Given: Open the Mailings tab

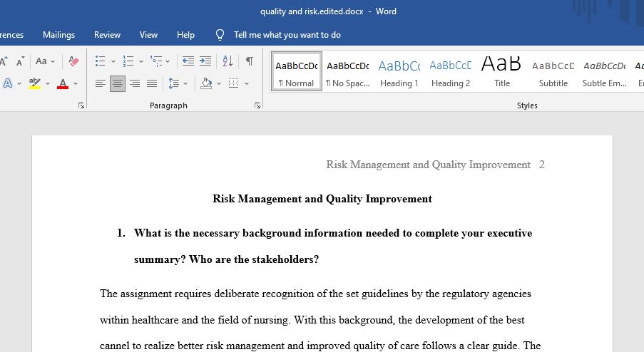Looking at the screenshot, I should [58, 35].
